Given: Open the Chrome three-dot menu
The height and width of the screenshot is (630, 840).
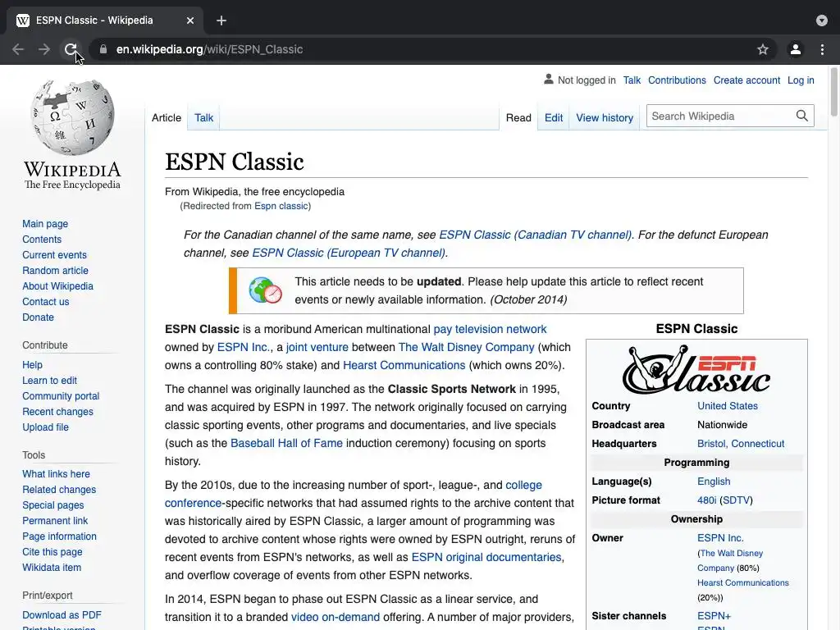Looking at the screenshot, I should (x=822, y=49).
